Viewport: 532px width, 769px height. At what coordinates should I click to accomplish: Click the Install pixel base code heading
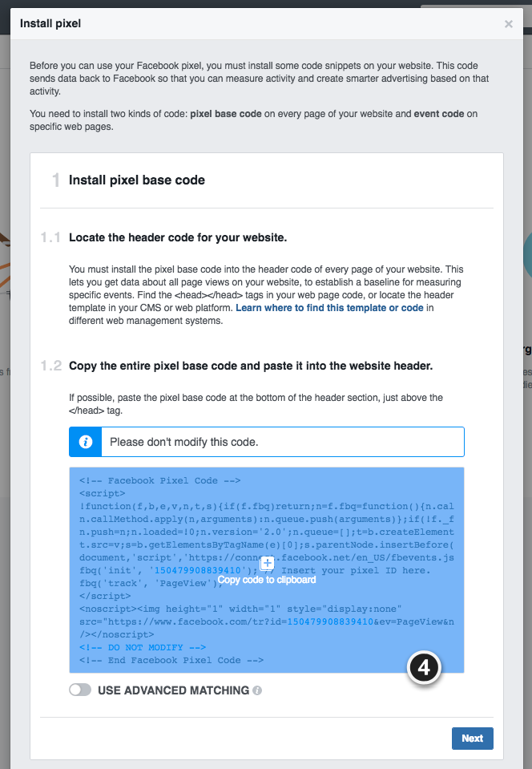[137, 180]
